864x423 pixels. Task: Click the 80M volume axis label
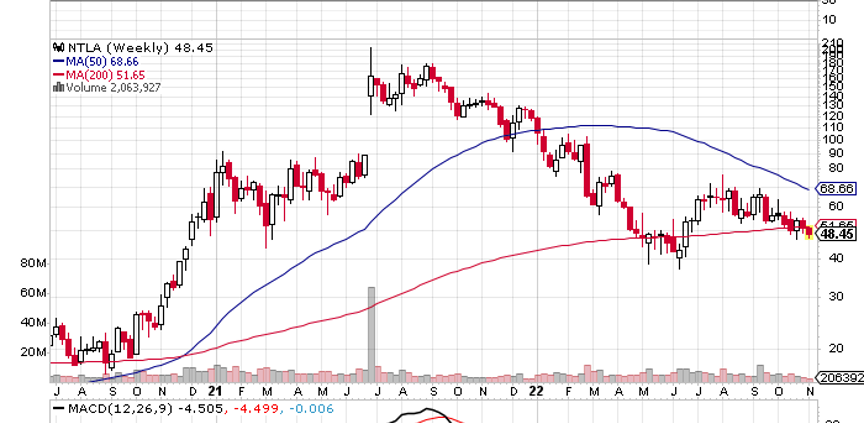click(34, 264)
